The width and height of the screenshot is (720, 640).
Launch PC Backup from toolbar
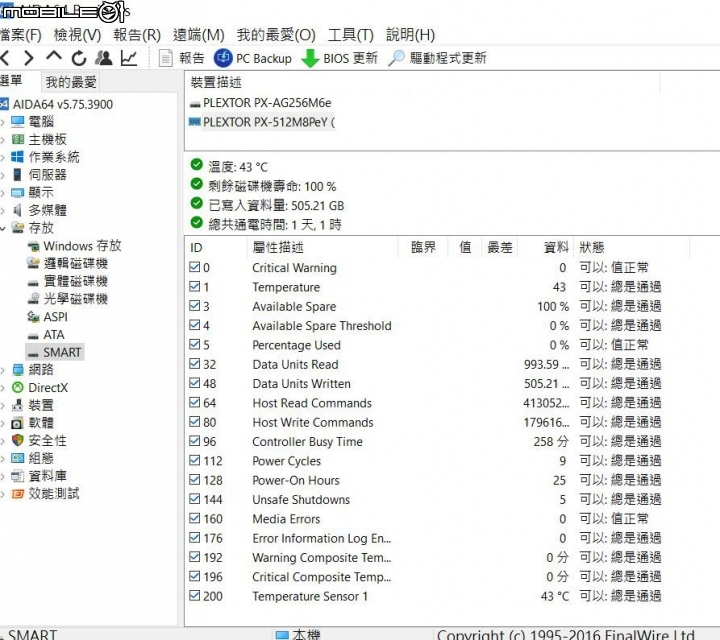click(x=253, y=58)
